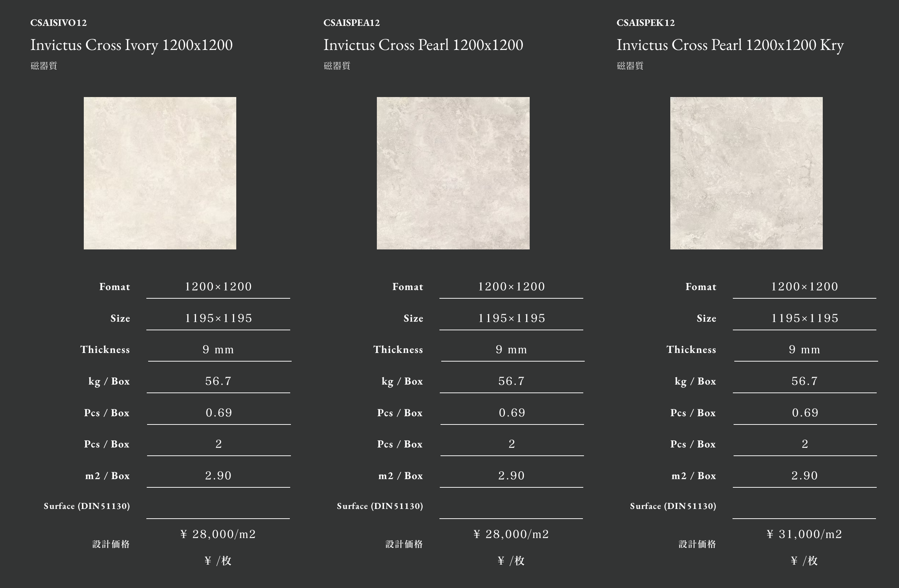Click the Invictus Cross Ivory 1200x1200 title

pos(132,45)
